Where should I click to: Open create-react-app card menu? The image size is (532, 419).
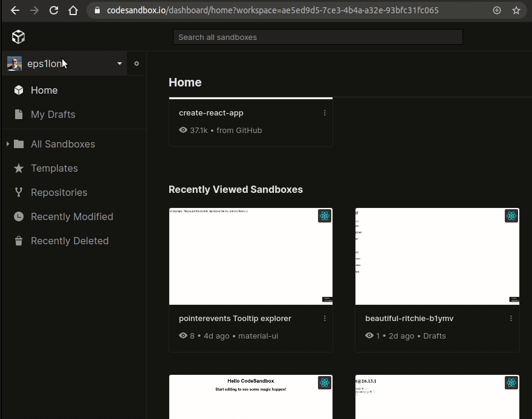tap(325, 112)
